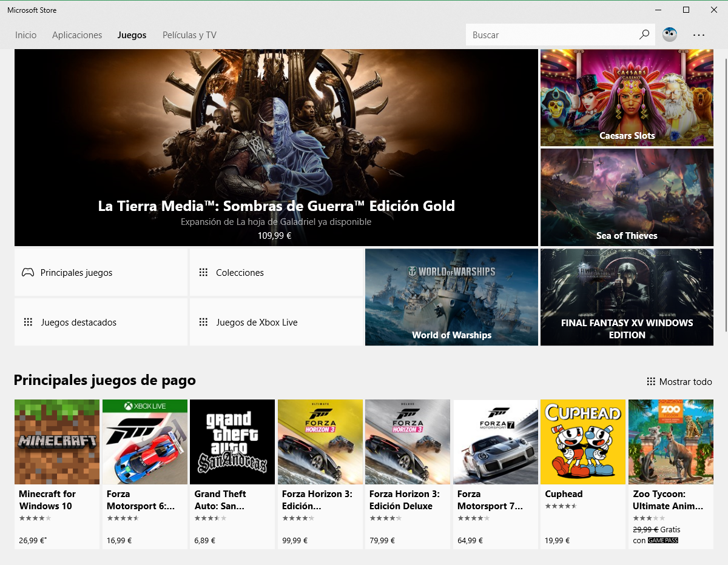728x565 pixels.
Task: Click the GAME PASS badge on Zoo Tycoon
Action: click(x=662, y=540)
